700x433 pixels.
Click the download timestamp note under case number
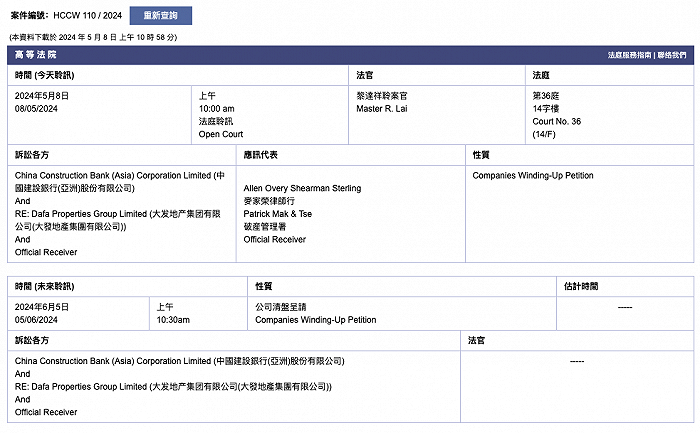[93, 37]
